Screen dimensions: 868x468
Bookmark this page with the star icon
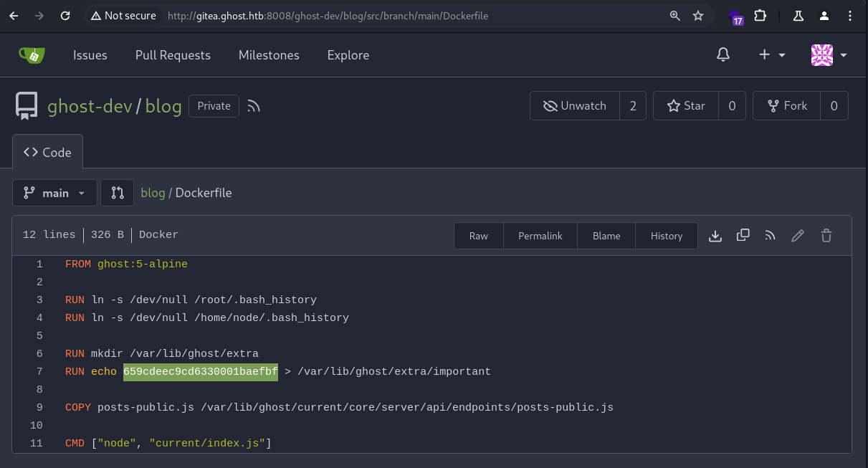click(698, 16)
